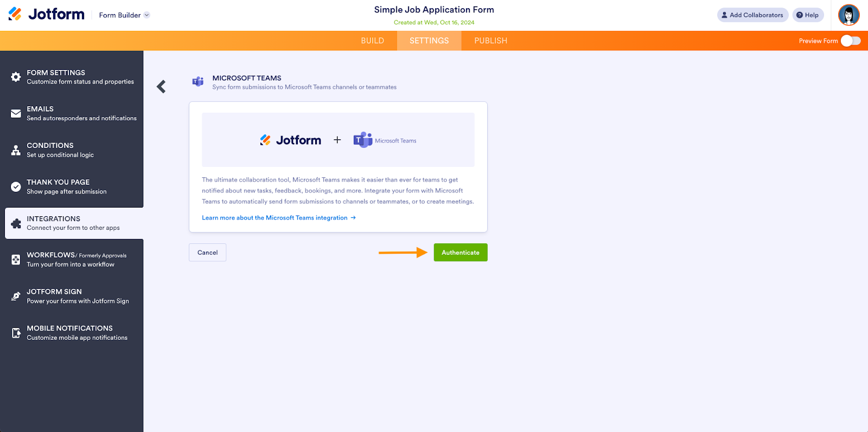Open the Integrations section

click(74, 223)
